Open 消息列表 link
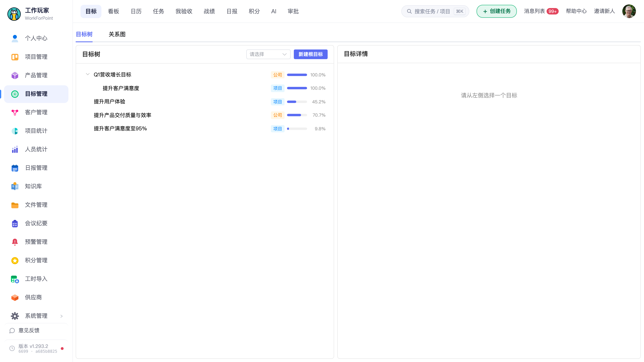 (x=535, y=11)
